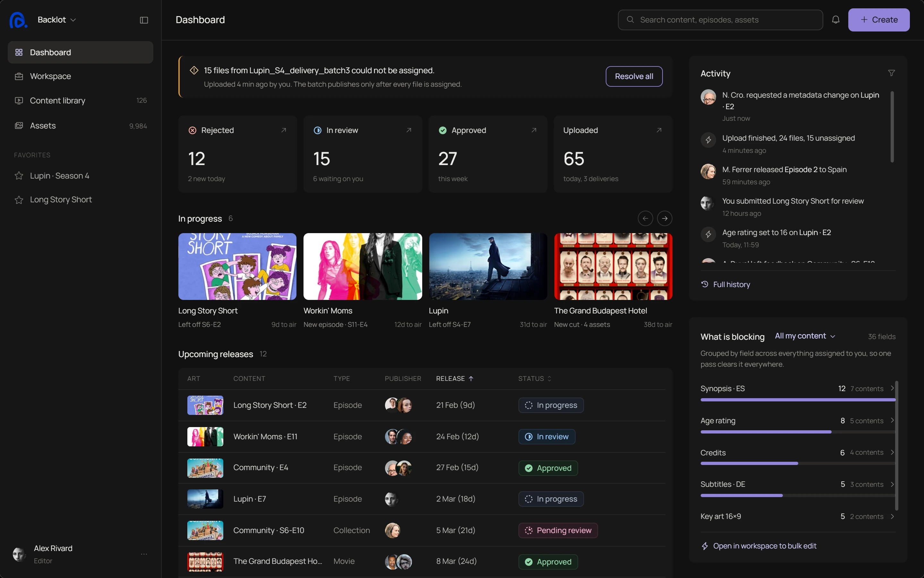The height and width of the screenshot is (578, 924).
Task: Click Pending review status on Community · S6-E10
Action: pos(558,530)
